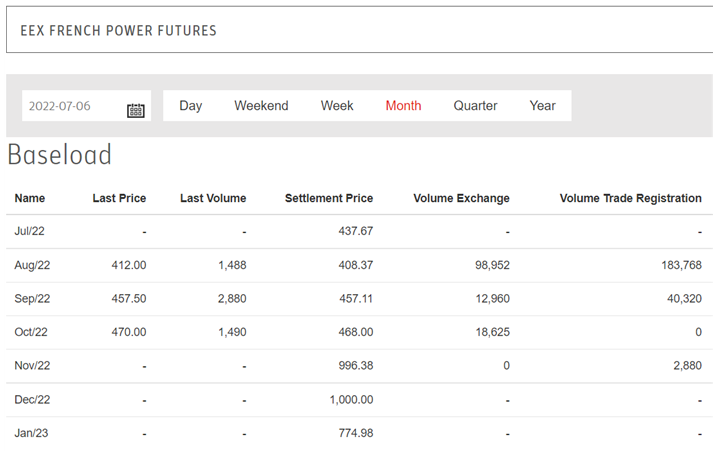Open the Nov/22 contract row
The width and height of the screenshot is (720, 455).
(x=32, y=366)
